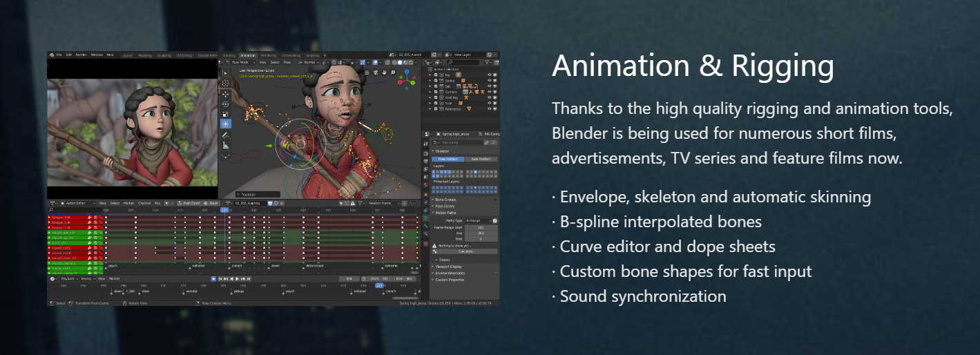
Task: Hide the Rig collection using its eye icon
Action: pyautogui.click(x=490, y=75)
